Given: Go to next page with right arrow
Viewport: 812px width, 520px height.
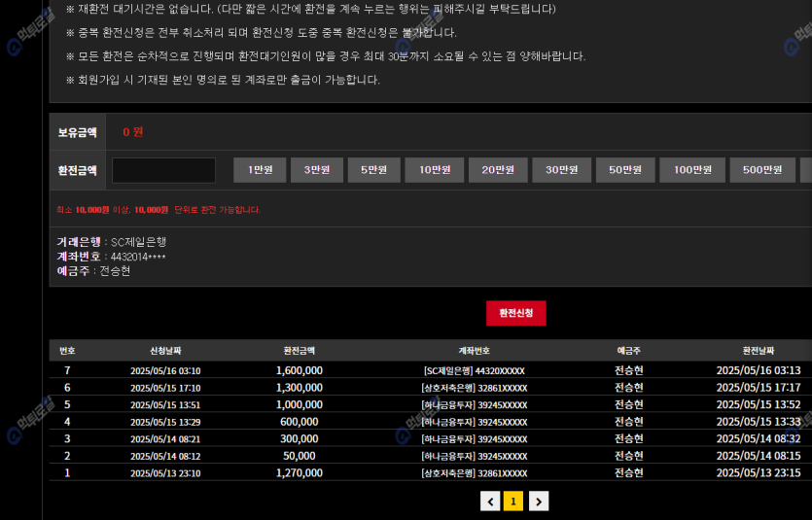Looking at the screenshot, I should (539, 502).
